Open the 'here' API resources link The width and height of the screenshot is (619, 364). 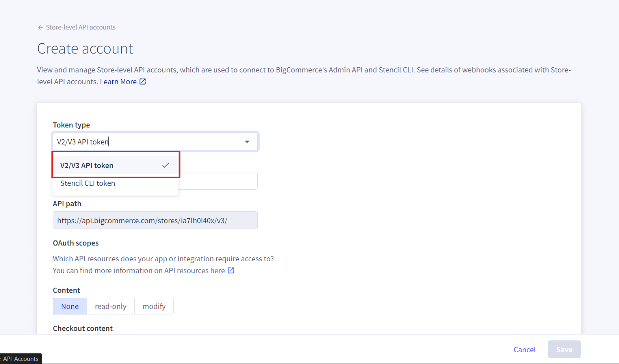(217, 271)
